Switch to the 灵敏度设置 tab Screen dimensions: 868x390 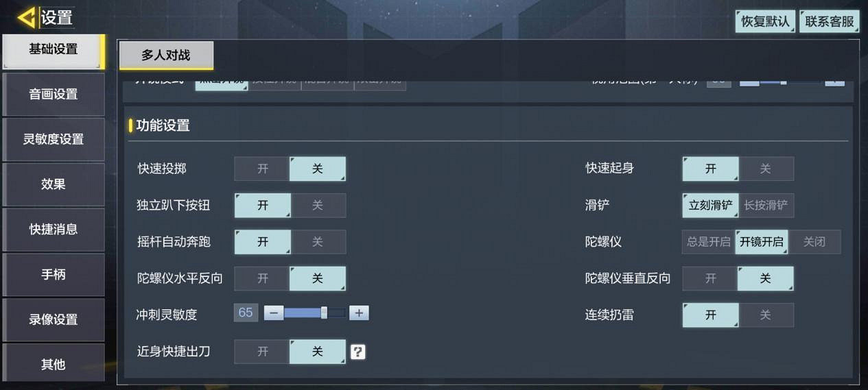pos(54,139)
